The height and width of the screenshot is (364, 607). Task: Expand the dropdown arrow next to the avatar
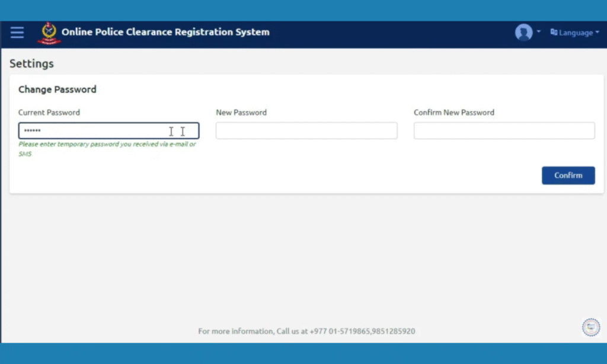(539, 33)
